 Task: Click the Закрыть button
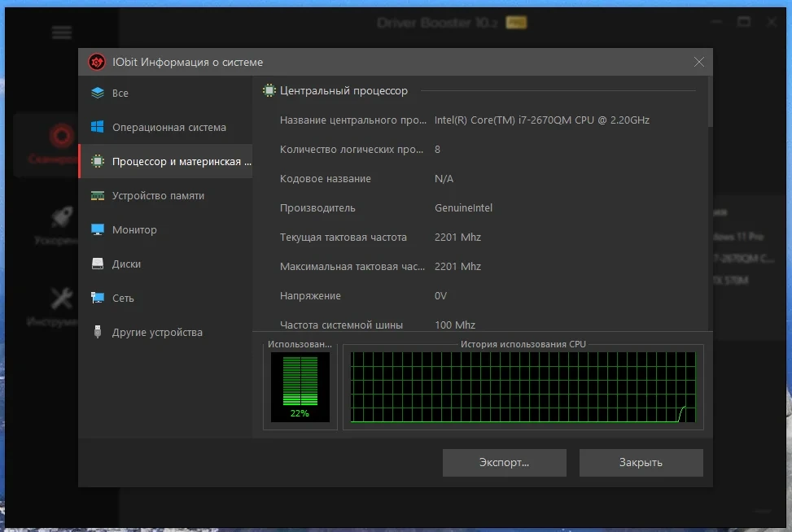[x=641, y=462]
